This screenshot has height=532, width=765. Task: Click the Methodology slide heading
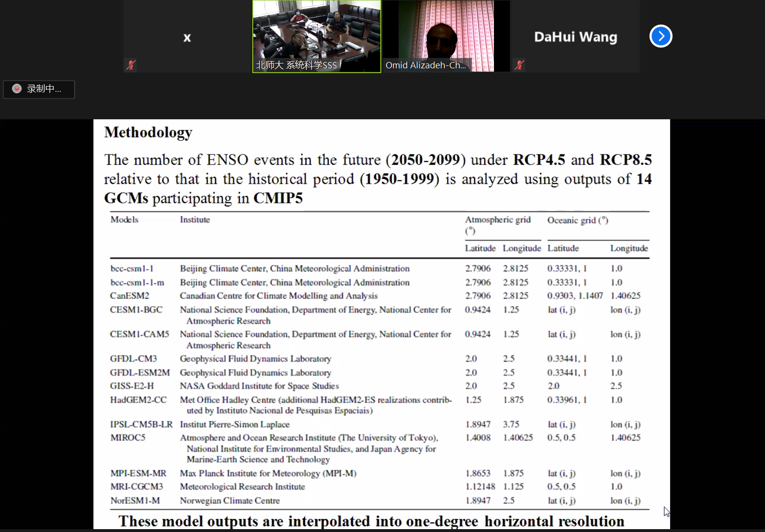pos(148,132)
